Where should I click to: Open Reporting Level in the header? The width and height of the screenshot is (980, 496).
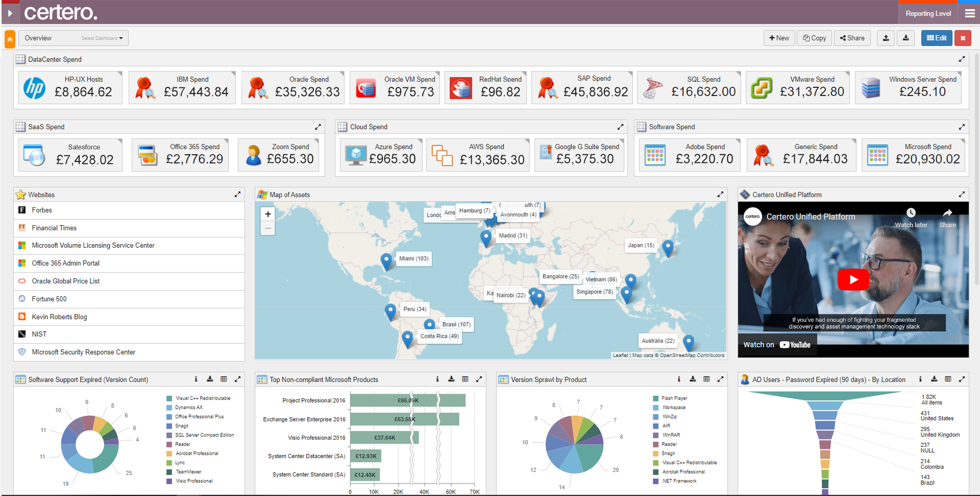click(928, 13)
